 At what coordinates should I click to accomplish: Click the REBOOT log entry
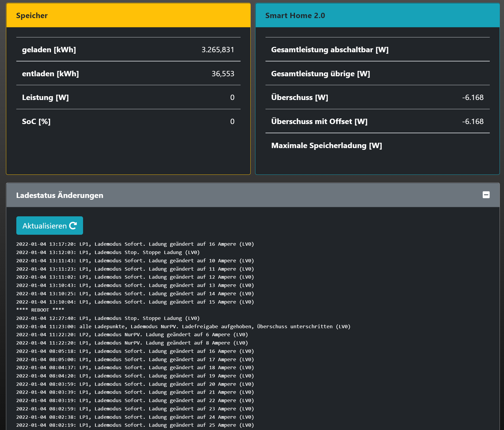(40, 310)
